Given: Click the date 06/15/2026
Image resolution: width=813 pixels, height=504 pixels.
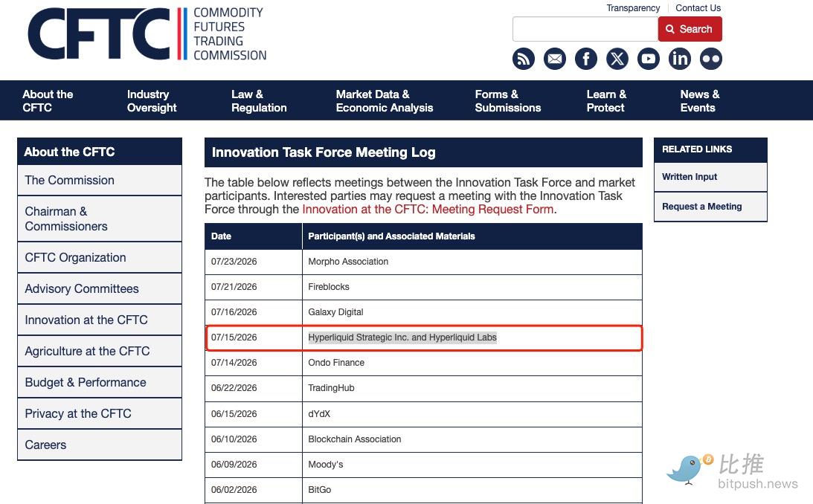Looking at the screenshot, I should (234, 414).
